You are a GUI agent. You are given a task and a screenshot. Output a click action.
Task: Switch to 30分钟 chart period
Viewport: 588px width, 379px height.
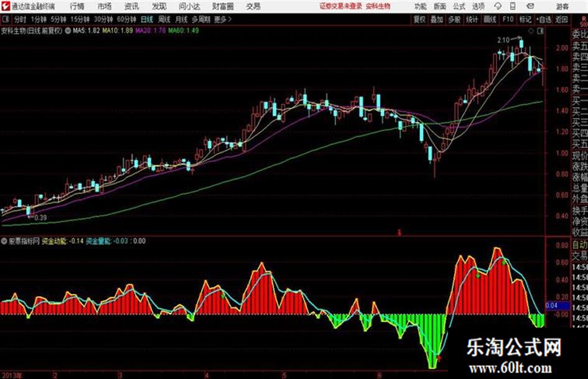(x=103, y=19)
